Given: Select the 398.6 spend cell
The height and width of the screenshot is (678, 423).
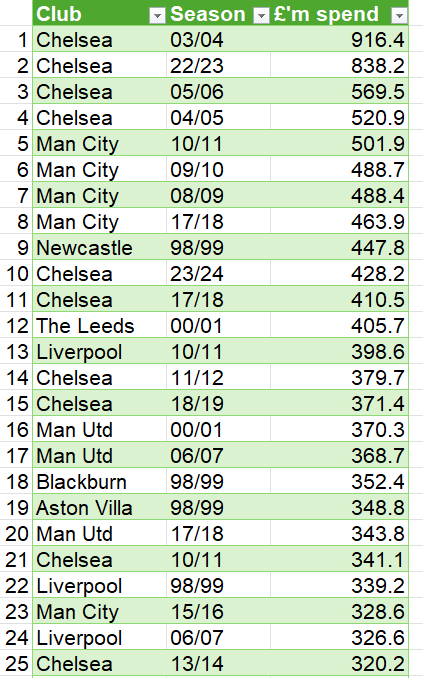Looking at the screenshot, I should click(x=340, y=351).
